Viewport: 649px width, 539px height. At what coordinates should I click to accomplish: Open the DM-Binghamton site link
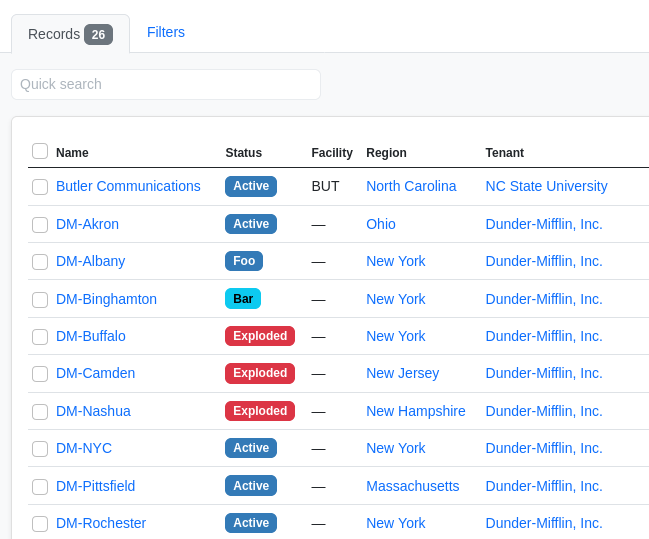click(106, 299)
